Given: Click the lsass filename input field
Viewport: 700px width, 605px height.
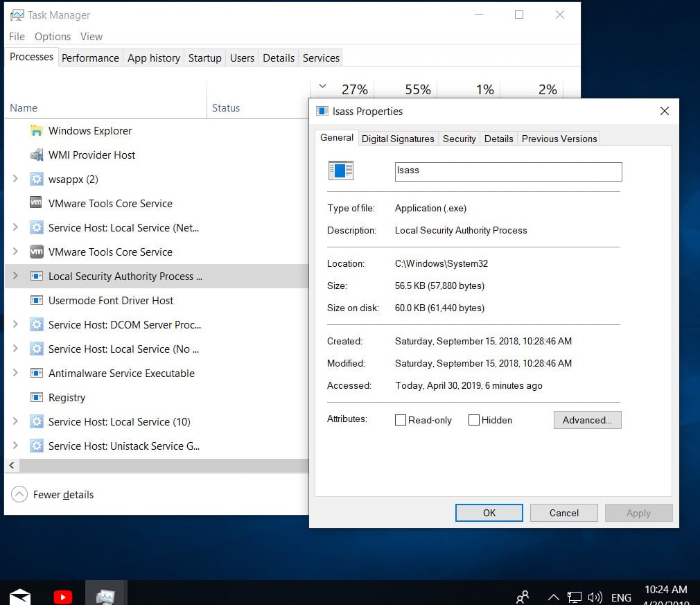Looking at the screenshot, I should [507, 171].
